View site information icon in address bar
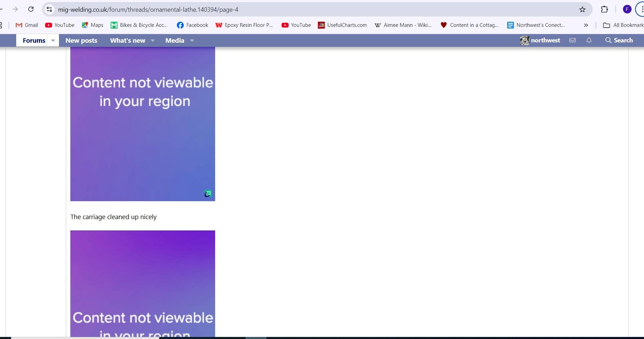The width and height of the screenshot is (644, 339). tap(49, 9)
